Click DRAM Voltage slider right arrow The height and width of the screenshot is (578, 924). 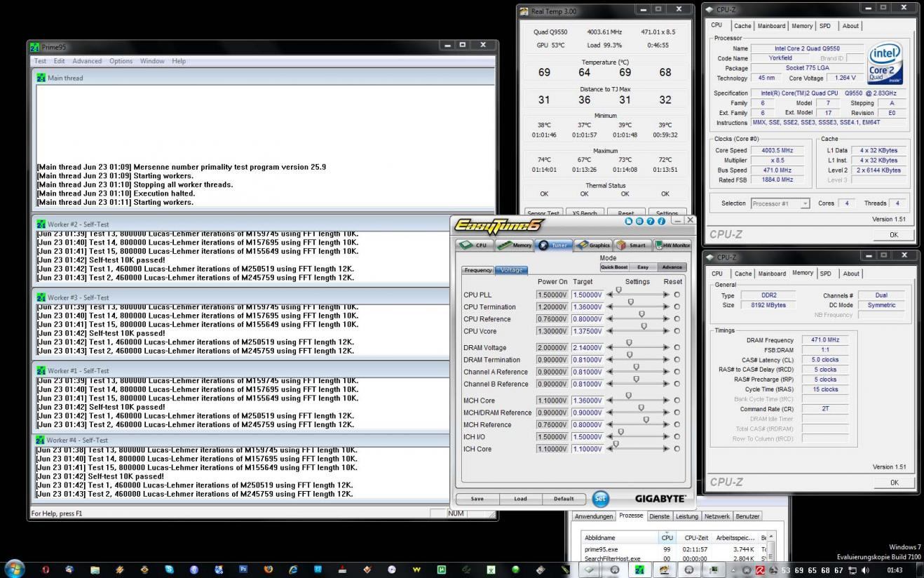[666, 348]
